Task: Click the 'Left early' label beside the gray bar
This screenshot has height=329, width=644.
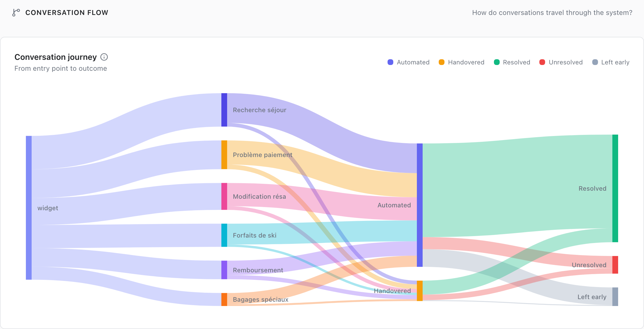Action: pyautogui.click(x=592, y=297)
